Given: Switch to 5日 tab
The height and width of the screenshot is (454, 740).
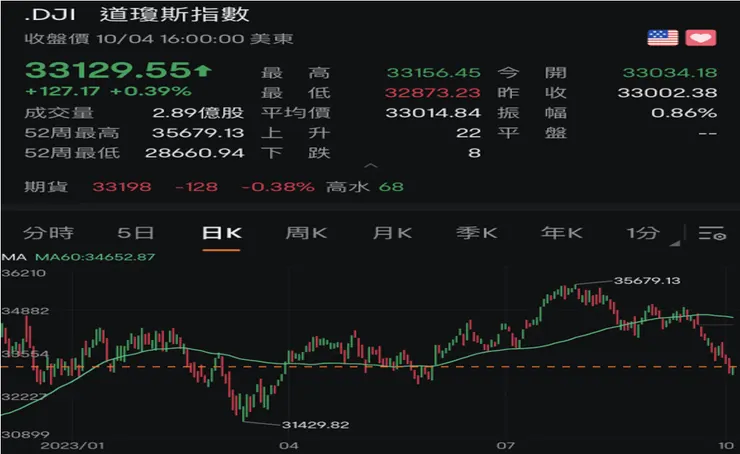Looking at the screenshot, I should 135,233.
